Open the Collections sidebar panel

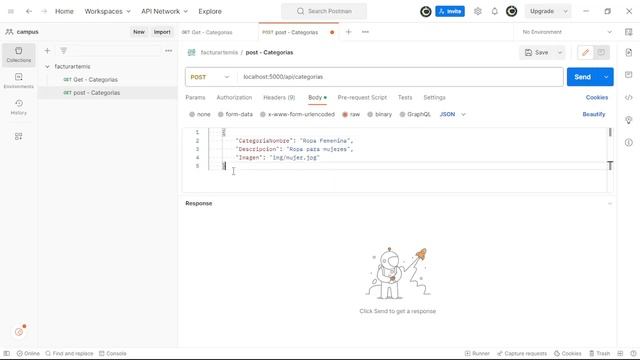[x=19, y=55]
